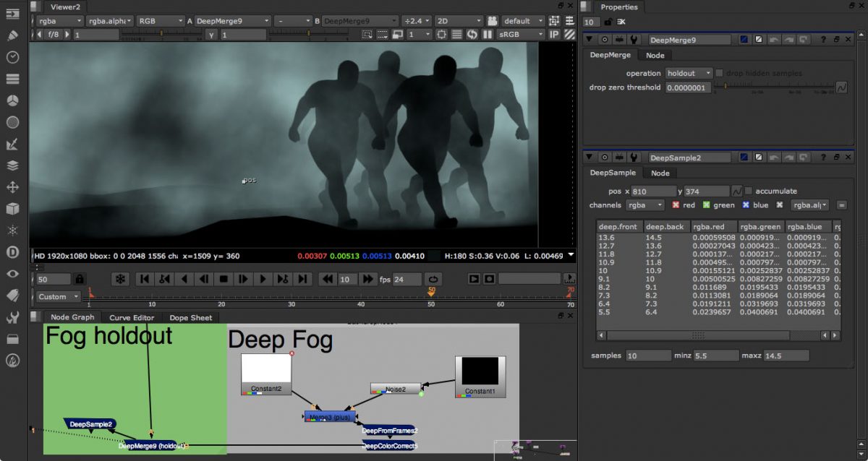This screenshot has height=461, width=868.
Task: Toggle the blue channel checkbox in DeepSample2
Action: pos(745,205)
